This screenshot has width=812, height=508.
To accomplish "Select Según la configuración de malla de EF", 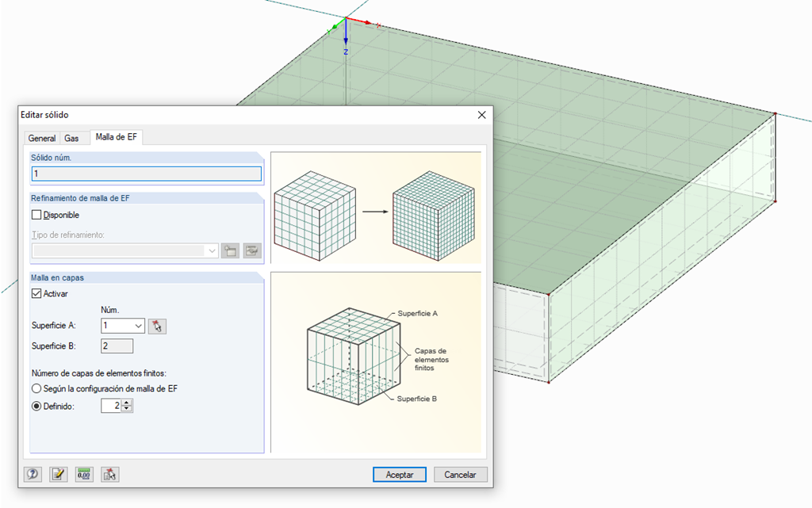I will [x=36, y=388].
